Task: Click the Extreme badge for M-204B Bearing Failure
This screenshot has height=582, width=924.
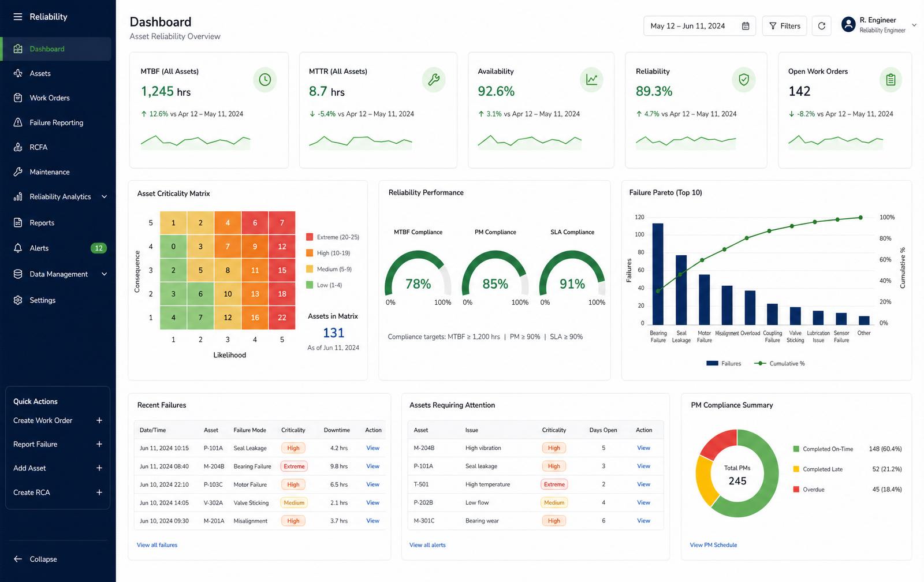Action: point(294,467)
